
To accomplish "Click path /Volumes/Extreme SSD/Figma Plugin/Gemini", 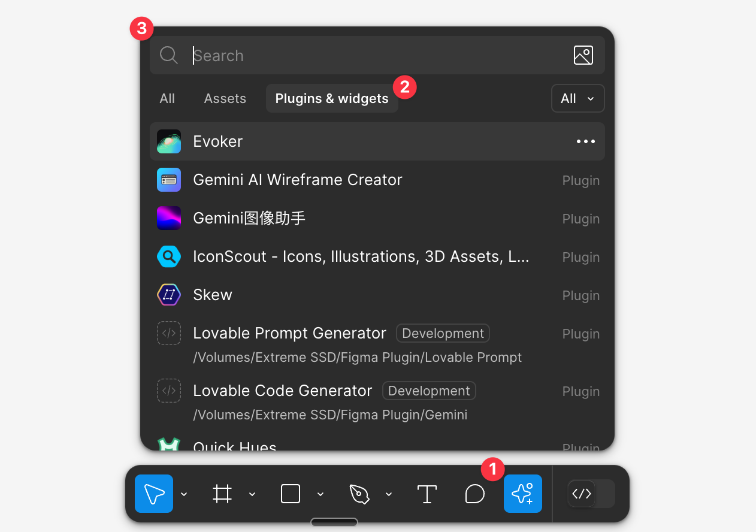I will click(x=330, y=415).
